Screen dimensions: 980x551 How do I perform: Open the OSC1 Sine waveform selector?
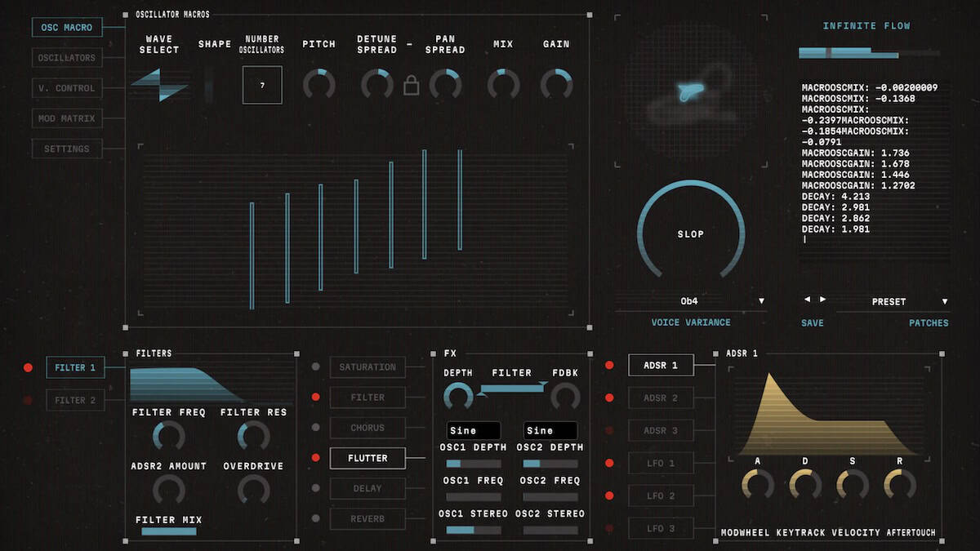(474, 430)
